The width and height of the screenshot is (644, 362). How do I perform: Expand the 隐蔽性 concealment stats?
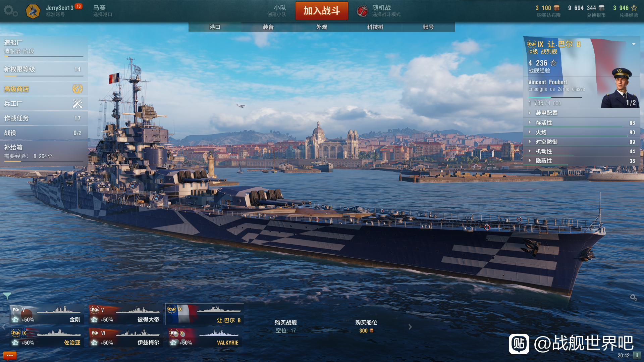coord(582,161)
